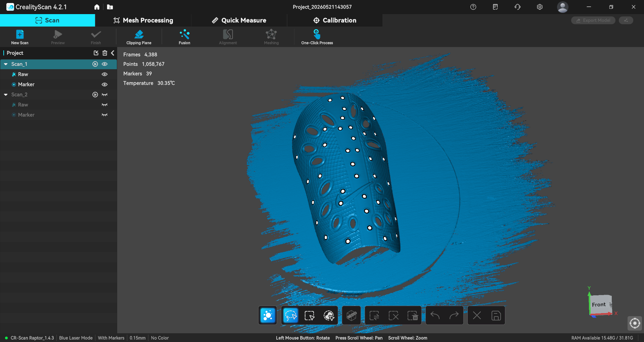Open the user manual document icon
The width and height of the screenshot is (644, 342).
tap(495, 7)
